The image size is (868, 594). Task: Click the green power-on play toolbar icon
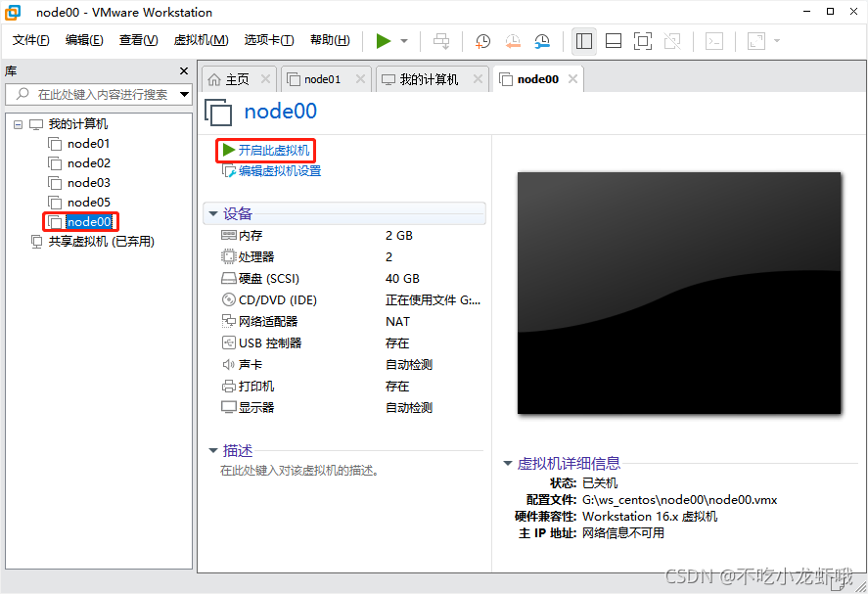383,41
